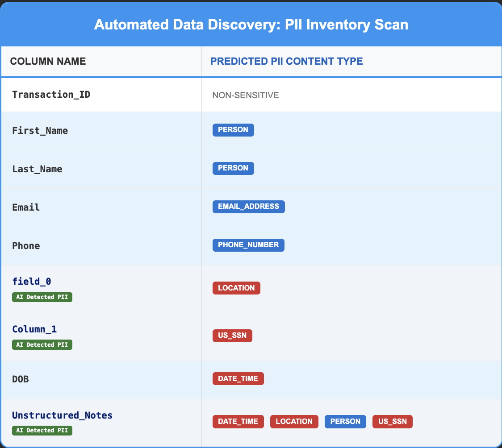The image size is (502, 448).
Task: Click the LOCATION badge for field_0
Action: [x=236, y=288]
